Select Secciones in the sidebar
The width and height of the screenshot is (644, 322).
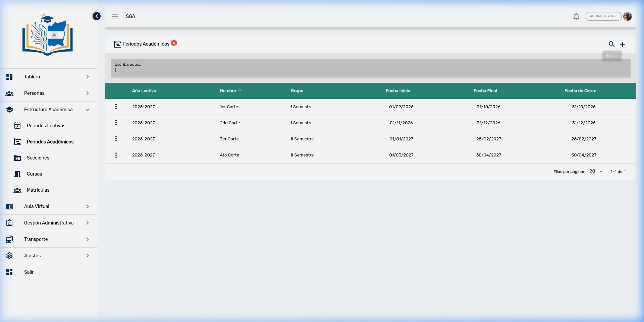coord(38,158)
